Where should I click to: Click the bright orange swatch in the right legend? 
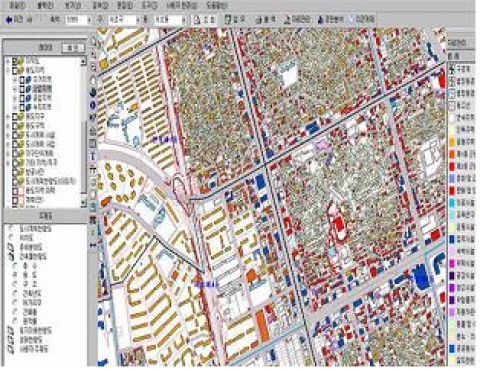pyautogui.click(x=452, y=154)
